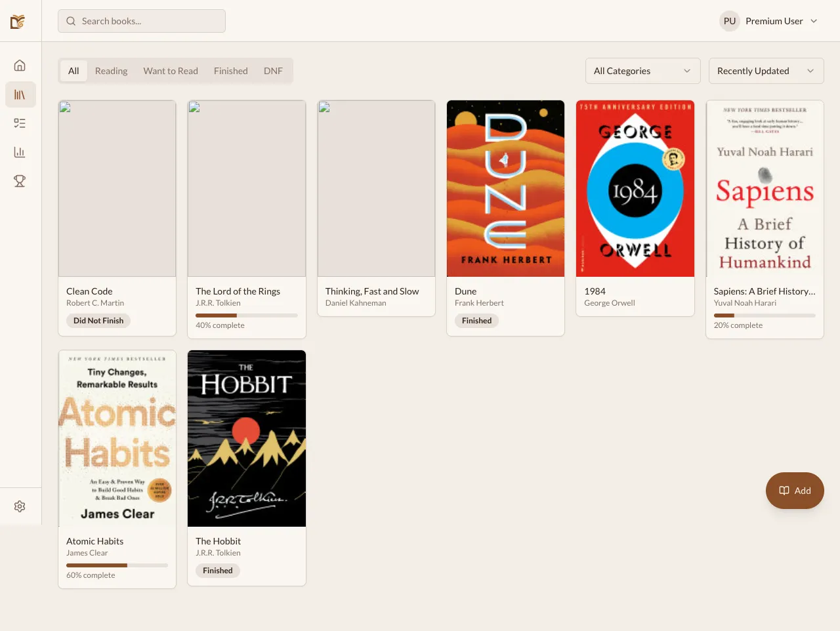The image size is (840, 631).
Task: Select the All filter tab
Action: click(73, 71)
